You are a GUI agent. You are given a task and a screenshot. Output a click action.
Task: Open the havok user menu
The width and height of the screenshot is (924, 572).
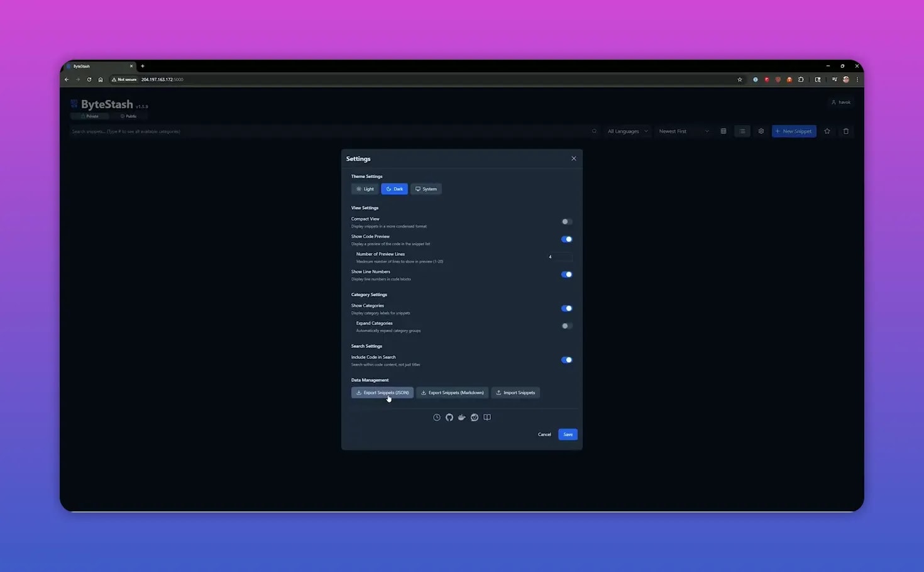click(x=841, y=102)
